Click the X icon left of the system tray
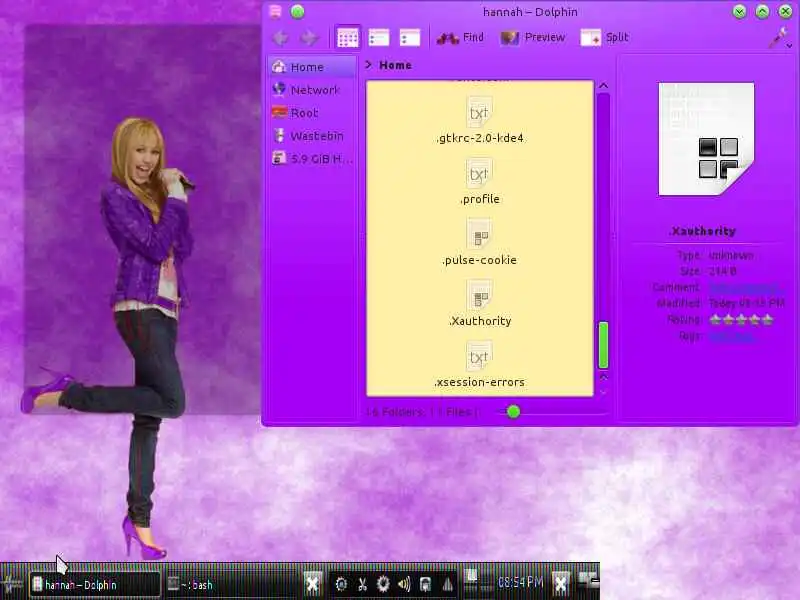800x600 pixels. click(313, 584)
